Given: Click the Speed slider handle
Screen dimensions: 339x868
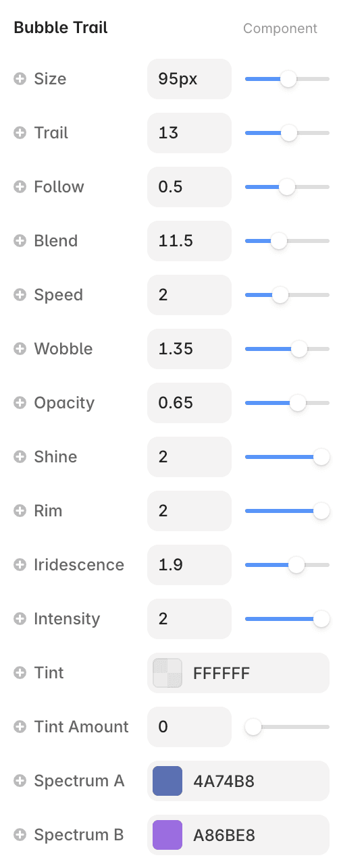Looking at the screenshot, I should (x=280, y=295).
